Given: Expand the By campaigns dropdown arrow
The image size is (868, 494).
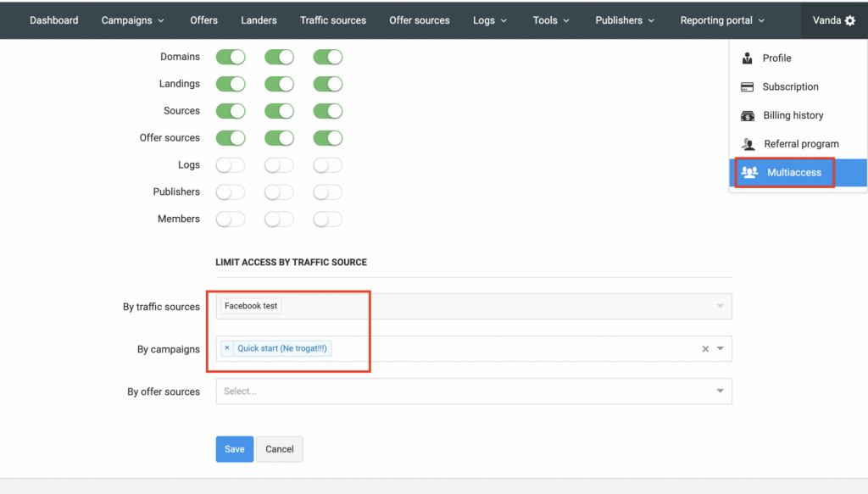Looking at the screenshot, I should point(719,348).
